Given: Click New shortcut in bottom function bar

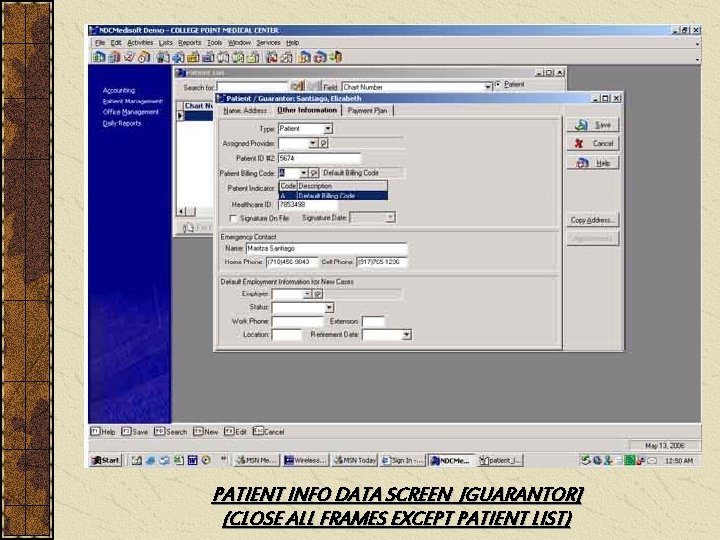Looking at the screenshot, I should [206, 432].
